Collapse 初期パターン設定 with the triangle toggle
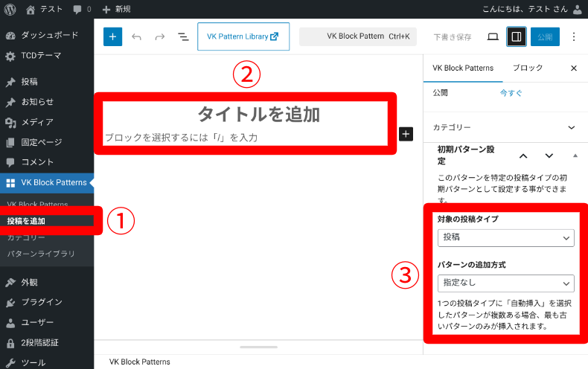The image size is (588, 369). click(575, 155)
